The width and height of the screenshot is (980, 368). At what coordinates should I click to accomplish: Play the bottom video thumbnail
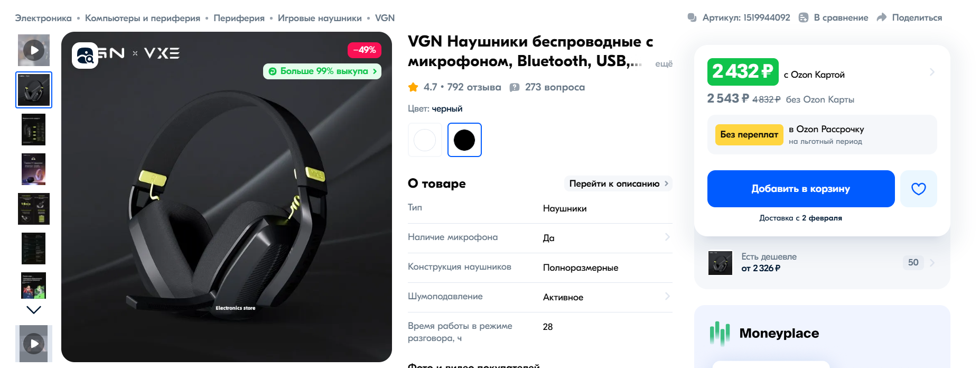pyautogui.click(x=34, y=344)
